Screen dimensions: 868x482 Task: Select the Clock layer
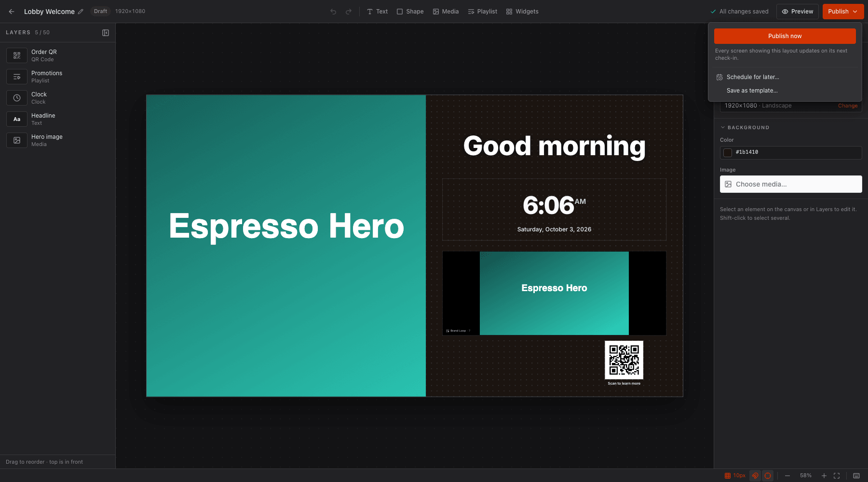tap(58, 98)
